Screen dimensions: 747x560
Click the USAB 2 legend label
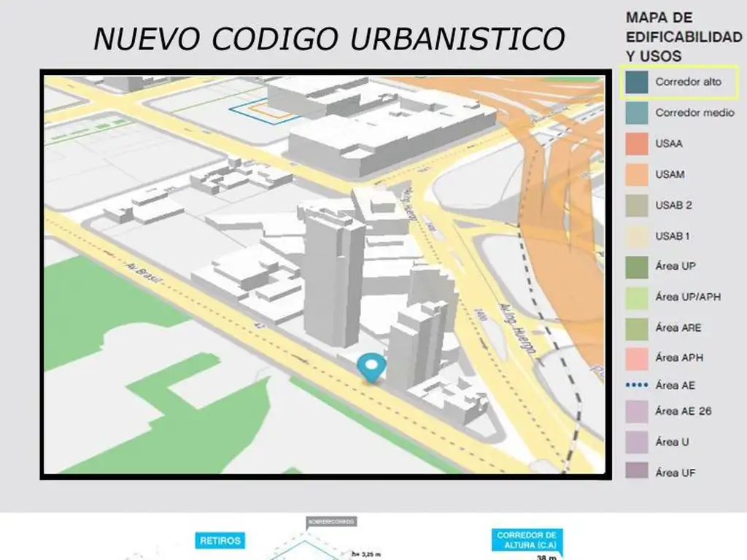[x=673, y=205]
